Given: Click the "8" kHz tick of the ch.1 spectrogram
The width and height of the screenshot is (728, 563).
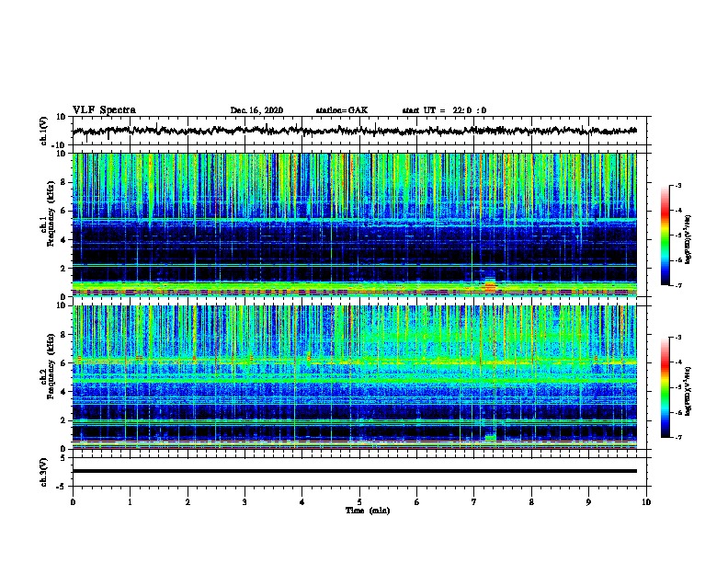Looking at the screenshot, I should pos(63,182).
